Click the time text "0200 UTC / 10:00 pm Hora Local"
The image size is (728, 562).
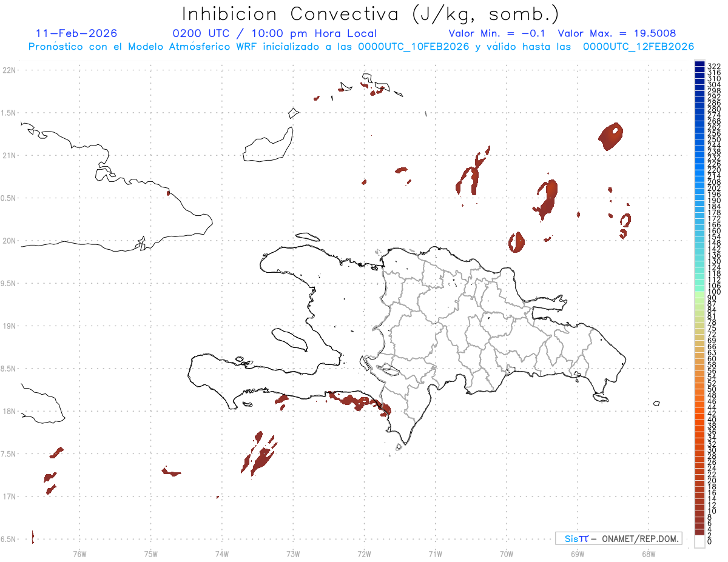275,33
